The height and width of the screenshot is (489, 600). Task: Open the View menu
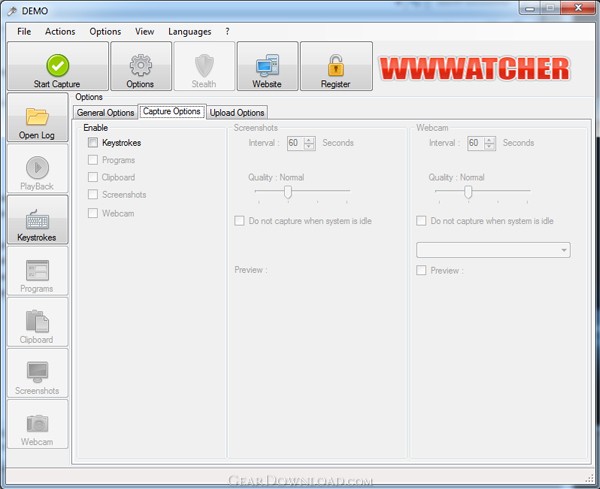tap(145, 32)
